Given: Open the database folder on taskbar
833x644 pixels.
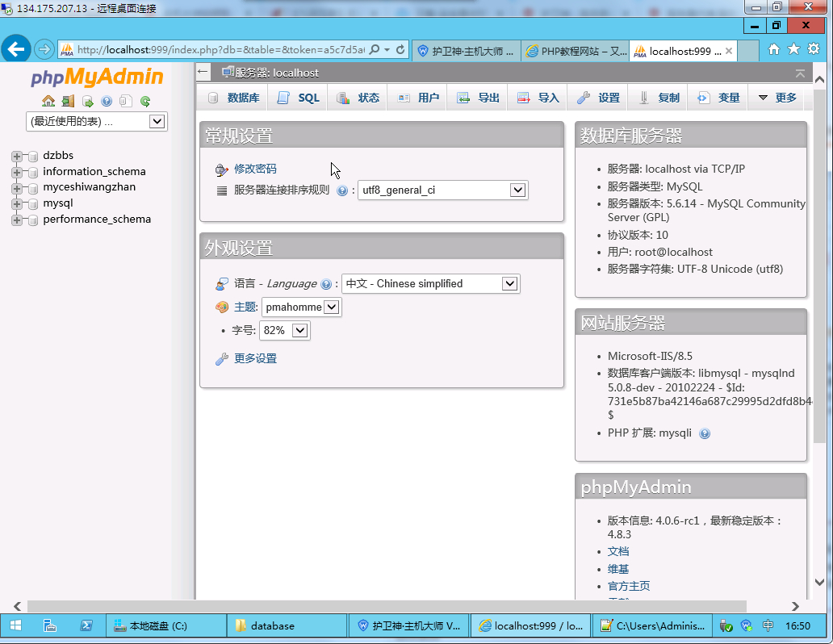Looking at the screenshot, I should click(287, 626).
